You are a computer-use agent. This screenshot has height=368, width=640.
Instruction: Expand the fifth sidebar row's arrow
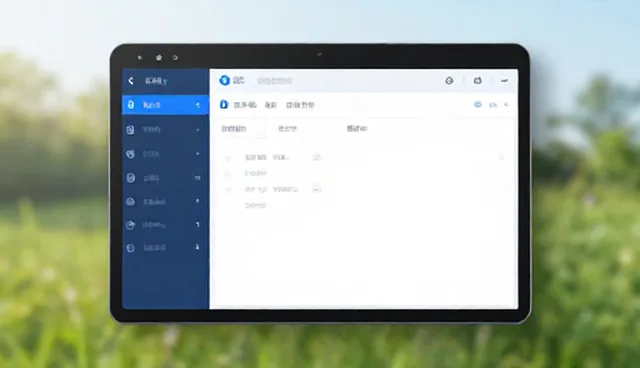click(x=198, y=201)
